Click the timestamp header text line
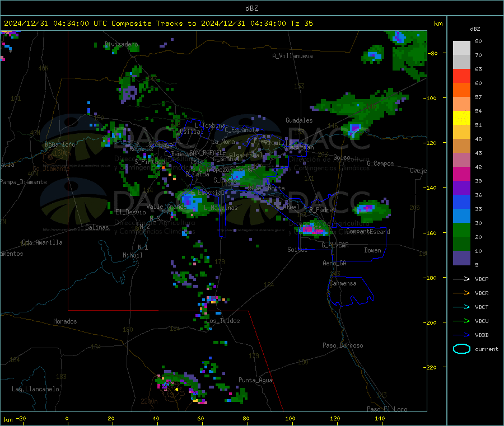The image size is (504, 426). (x=158, y=24)
